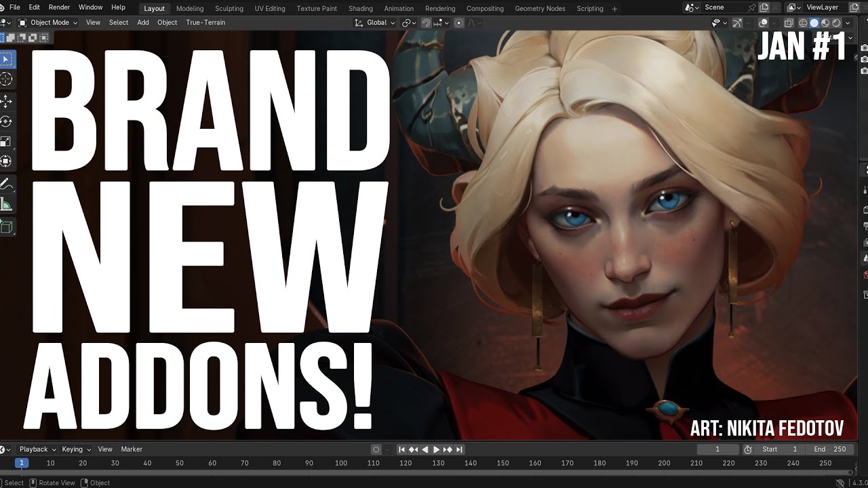The image size is (868, 488).
Task: Open the scene browse dropdown
Action: coord(691,7)
